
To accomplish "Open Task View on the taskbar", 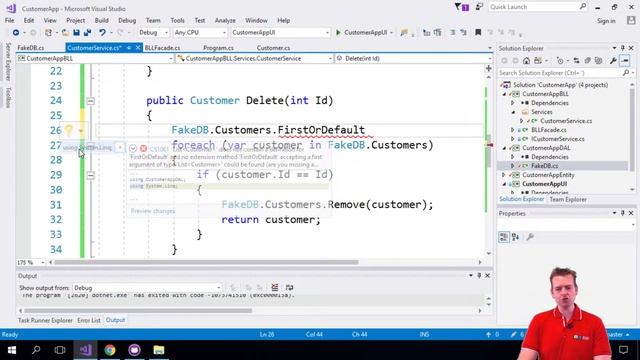I will (x=60, y=350).
